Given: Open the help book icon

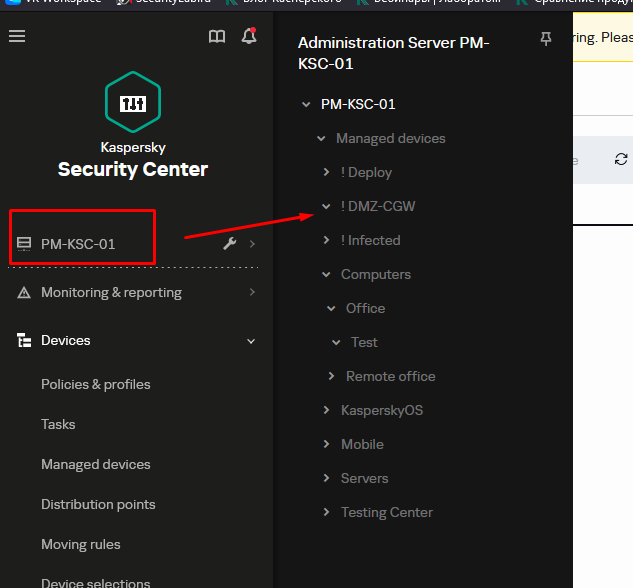Looking at the screenshot, I should coord(217,37).
